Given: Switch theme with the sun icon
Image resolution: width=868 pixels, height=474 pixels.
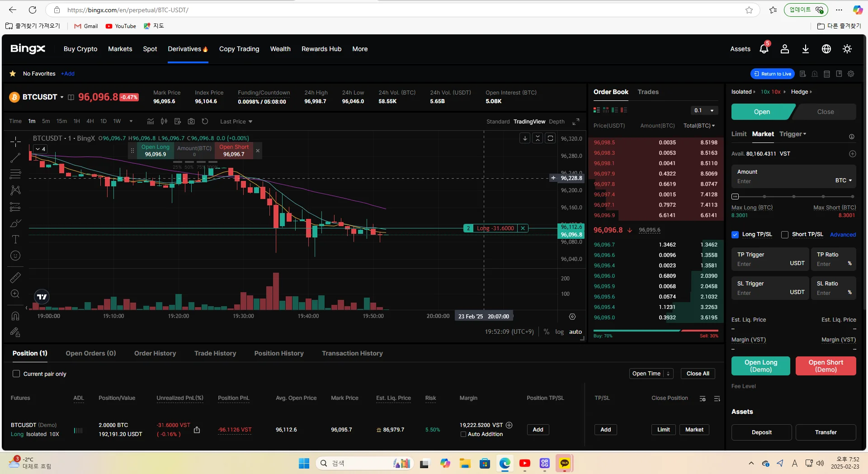Looking at the screenshot, I should [847, 49].
